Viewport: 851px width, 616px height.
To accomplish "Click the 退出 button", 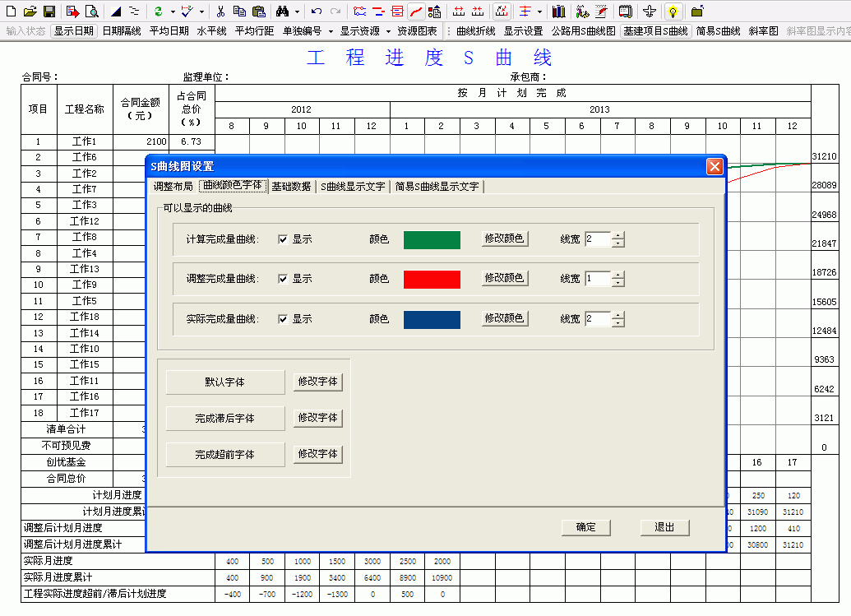I will point(665,527).
